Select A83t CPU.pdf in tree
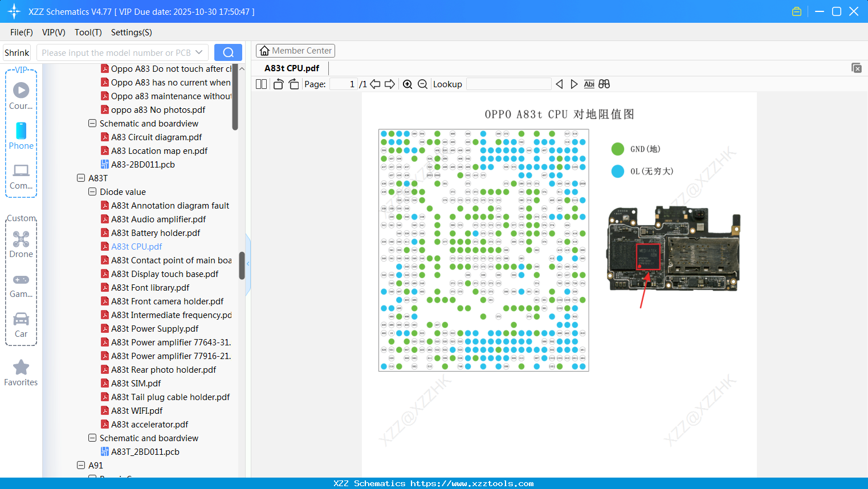This screenshot has height=489, width=868. click(x=136, y=246)
